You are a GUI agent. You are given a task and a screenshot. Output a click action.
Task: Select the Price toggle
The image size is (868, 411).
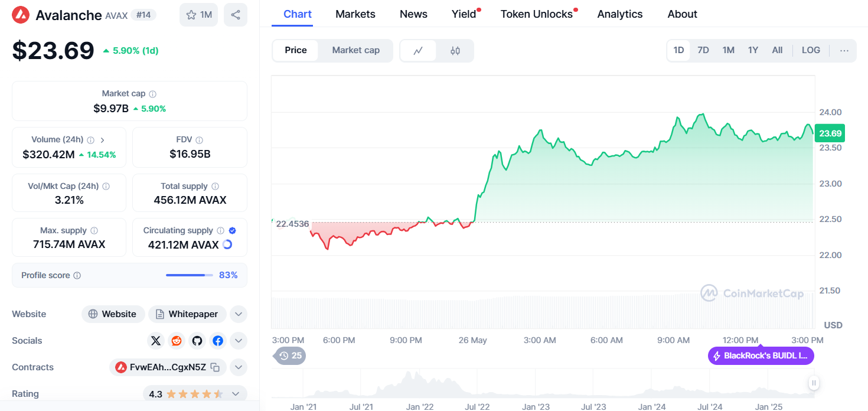(x=296, y=50)
